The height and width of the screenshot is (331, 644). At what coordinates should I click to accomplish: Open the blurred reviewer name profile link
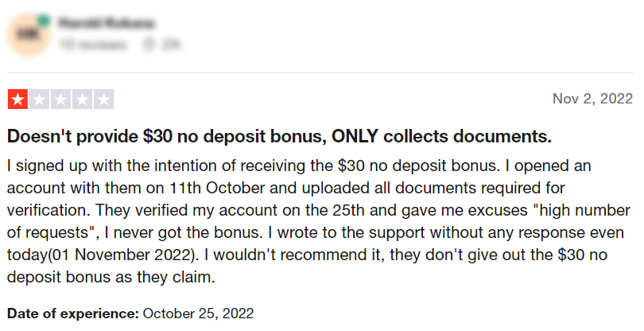pos(107,23)
